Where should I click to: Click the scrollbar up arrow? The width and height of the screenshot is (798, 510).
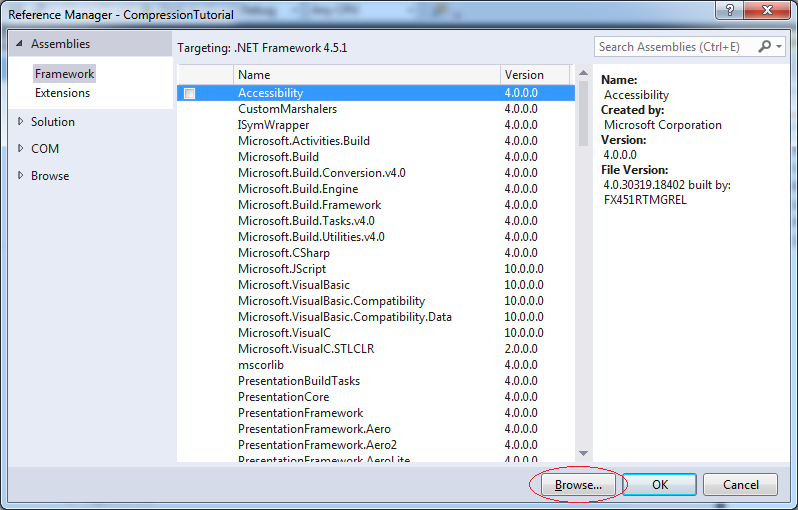[x=583, y=73]
